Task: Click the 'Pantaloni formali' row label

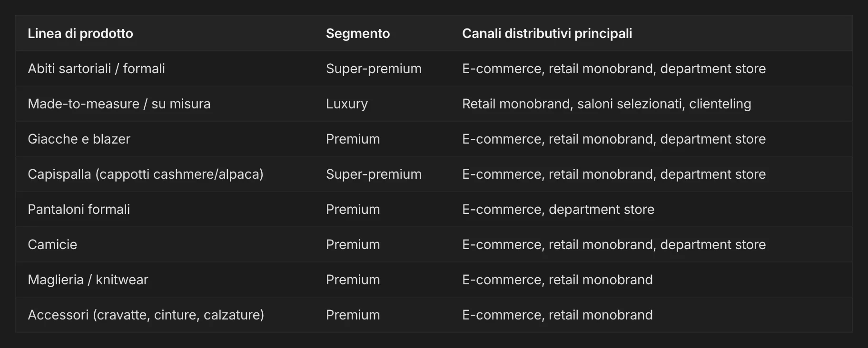Action: [x=79, y=209]
